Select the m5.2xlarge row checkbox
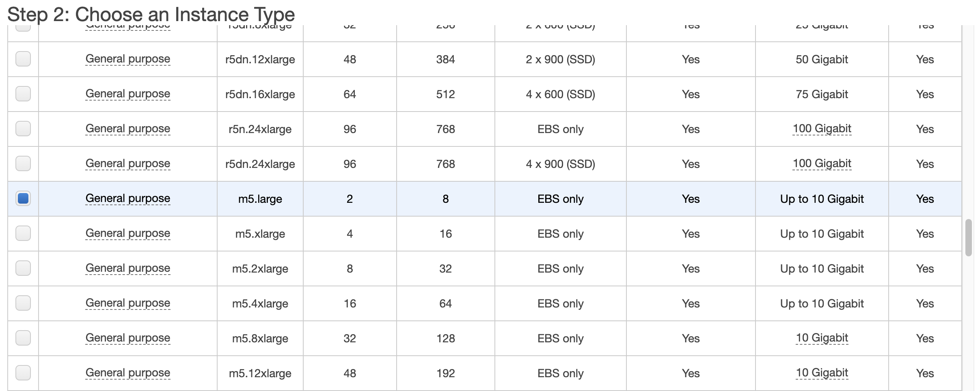The width and height of the screenshot is (980, 391). pos(23,268)
